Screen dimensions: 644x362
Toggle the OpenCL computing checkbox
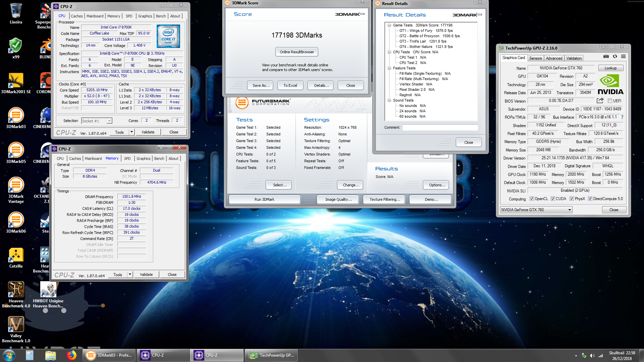pos(531,199)
